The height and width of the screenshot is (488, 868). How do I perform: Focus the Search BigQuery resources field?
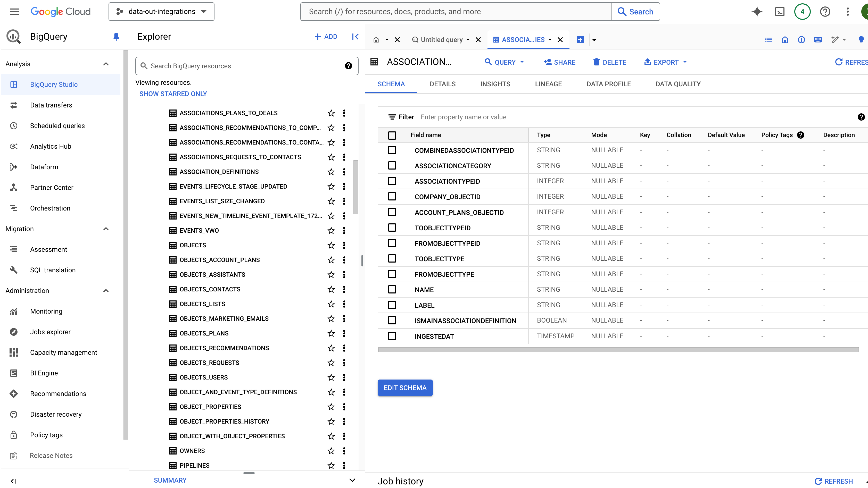pos(247,66)
